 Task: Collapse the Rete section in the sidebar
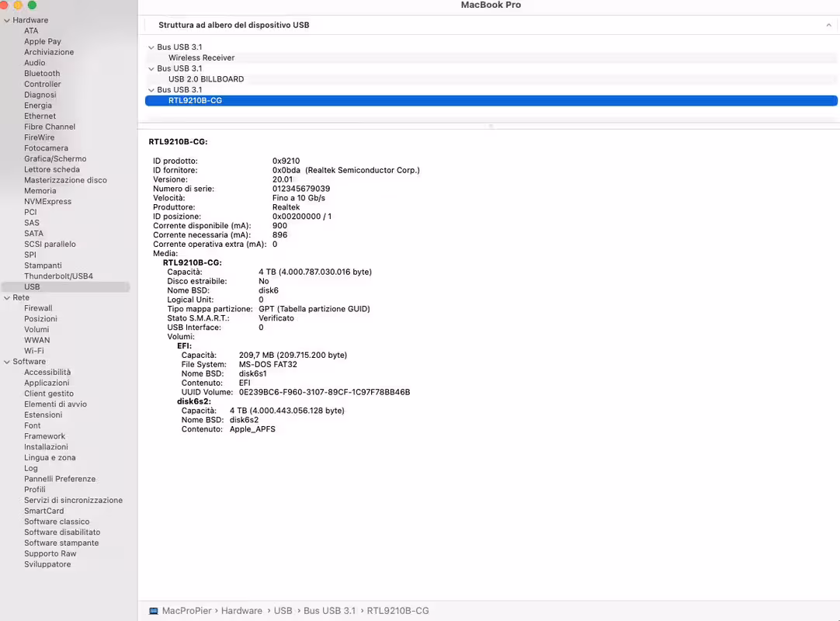(x=7, y=298)
